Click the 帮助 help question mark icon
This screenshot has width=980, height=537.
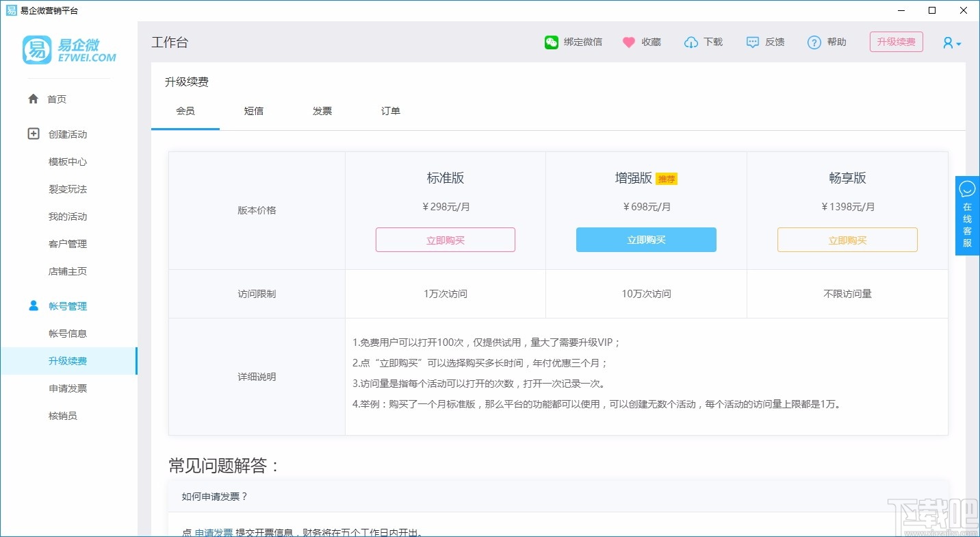coord(814,42)
